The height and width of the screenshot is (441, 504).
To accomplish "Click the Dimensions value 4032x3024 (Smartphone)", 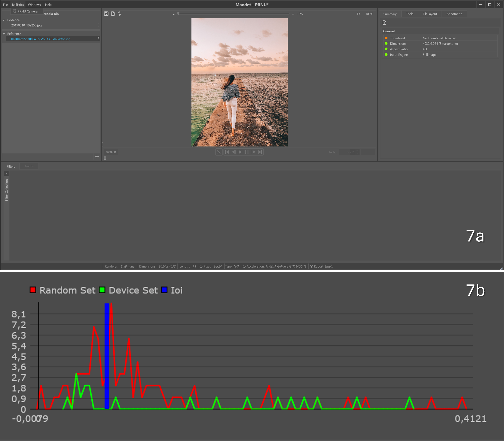I will tap(440, 44).
